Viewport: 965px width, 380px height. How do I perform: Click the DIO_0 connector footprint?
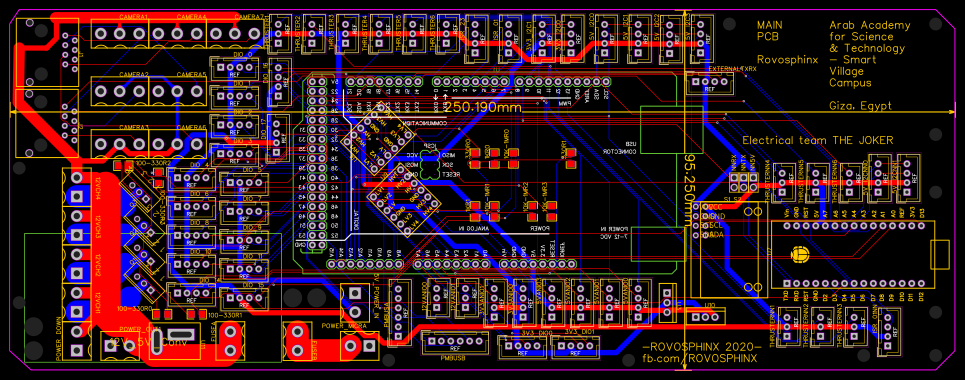pyautogui.click(x=234, y=68)
